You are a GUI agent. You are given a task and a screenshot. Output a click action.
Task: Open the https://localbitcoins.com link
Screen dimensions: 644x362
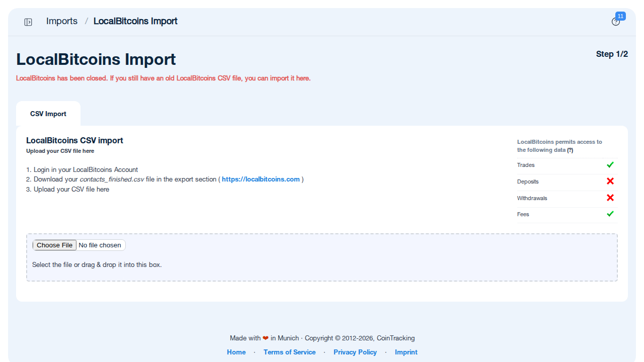coord(261,179)
